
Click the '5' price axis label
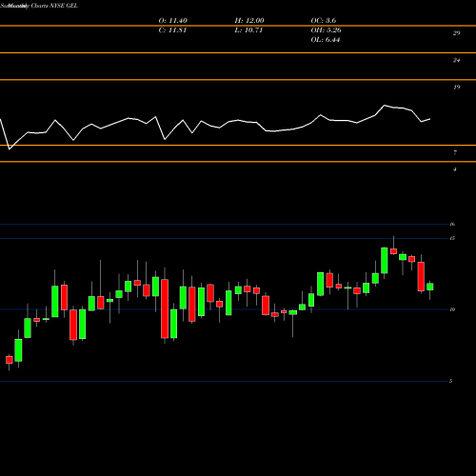450,381
